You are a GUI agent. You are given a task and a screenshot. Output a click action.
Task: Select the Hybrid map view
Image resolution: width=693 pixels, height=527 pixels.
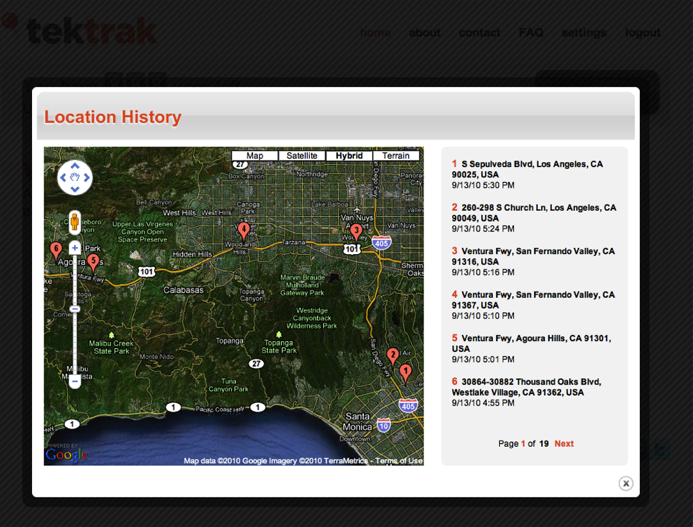point(349,156)
